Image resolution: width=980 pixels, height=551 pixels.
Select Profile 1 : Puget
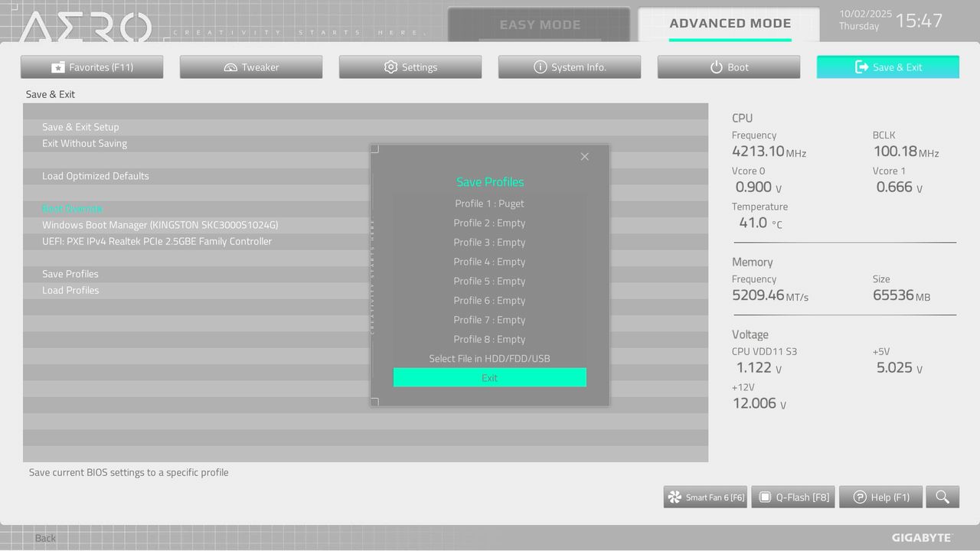coord(489,204)
